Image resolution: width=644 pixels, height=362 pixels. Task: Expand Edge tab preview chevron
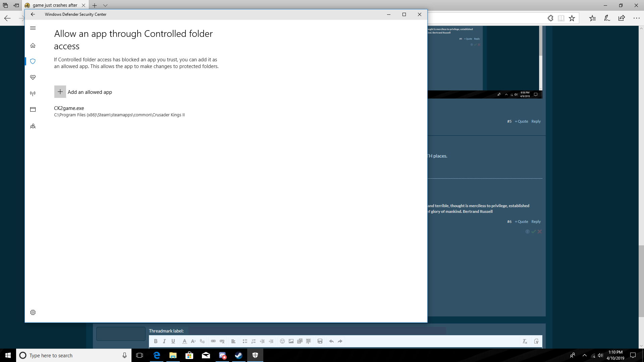pyautogui.click(x=105, y=5)
